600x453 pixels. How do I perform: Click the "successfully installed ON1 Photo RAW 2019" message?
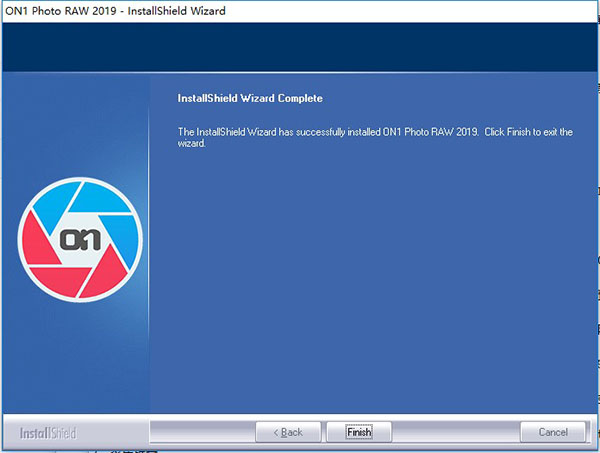[375, 138]
